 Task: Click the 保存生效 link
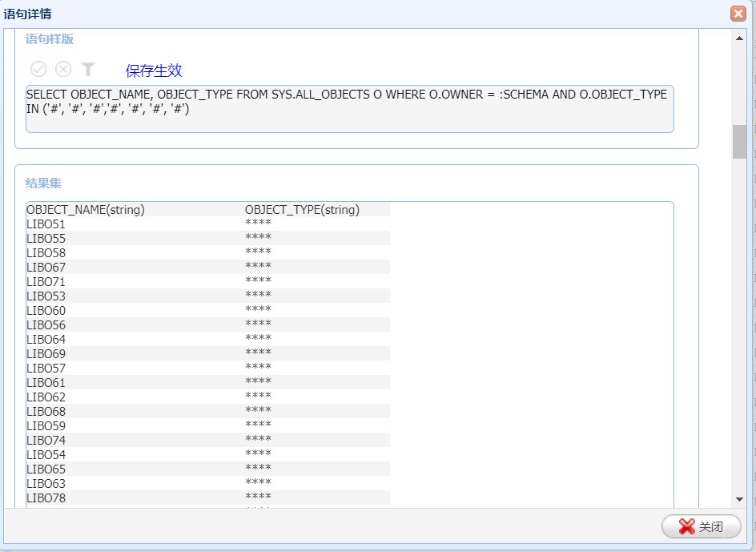154,71
